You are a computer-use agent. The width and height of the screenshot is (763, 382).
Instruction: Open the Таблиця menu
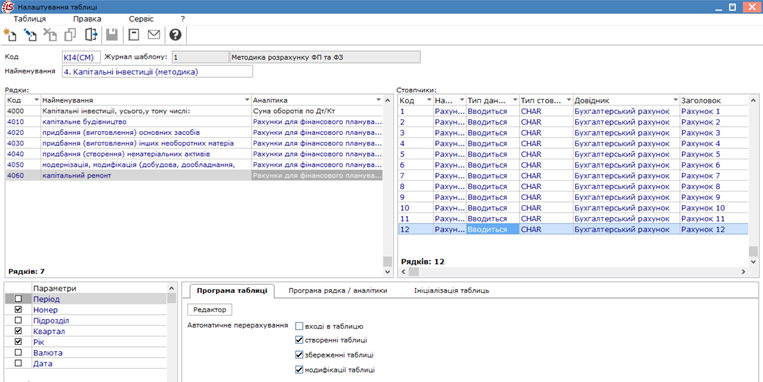pos(30,19)
